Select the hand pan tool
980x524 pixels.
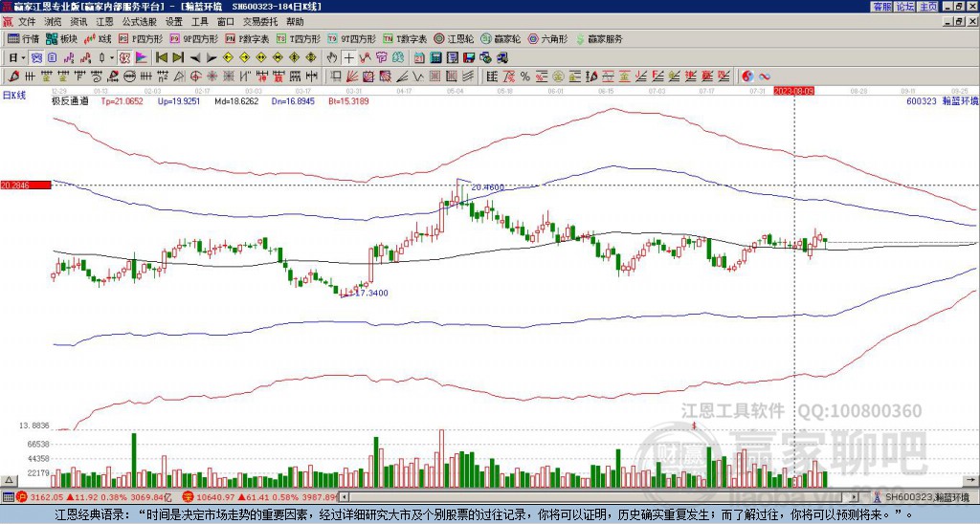(x=332, y=58)
